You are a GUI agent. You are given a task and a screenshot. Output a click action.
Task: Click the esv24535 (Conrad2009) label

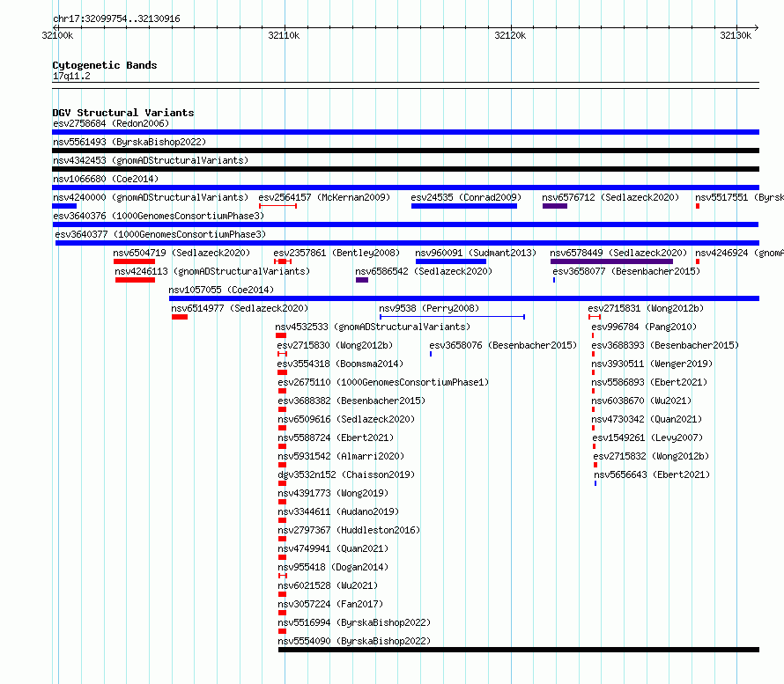(x=466, y=197)
